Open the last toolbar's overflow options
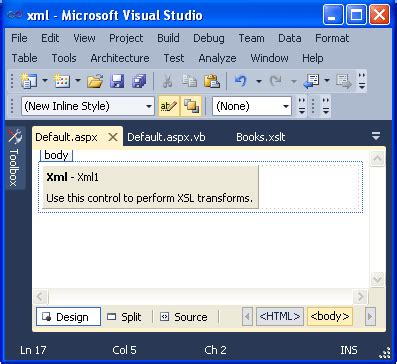This screenshot has width=397, height=364. [x=326, y=106]
